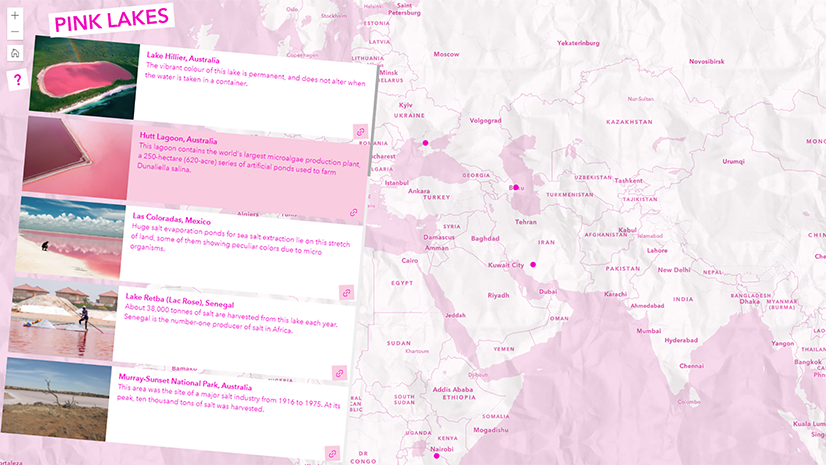Open the Hutt Lagoon photo thumbnail

[x=77, y=157]
